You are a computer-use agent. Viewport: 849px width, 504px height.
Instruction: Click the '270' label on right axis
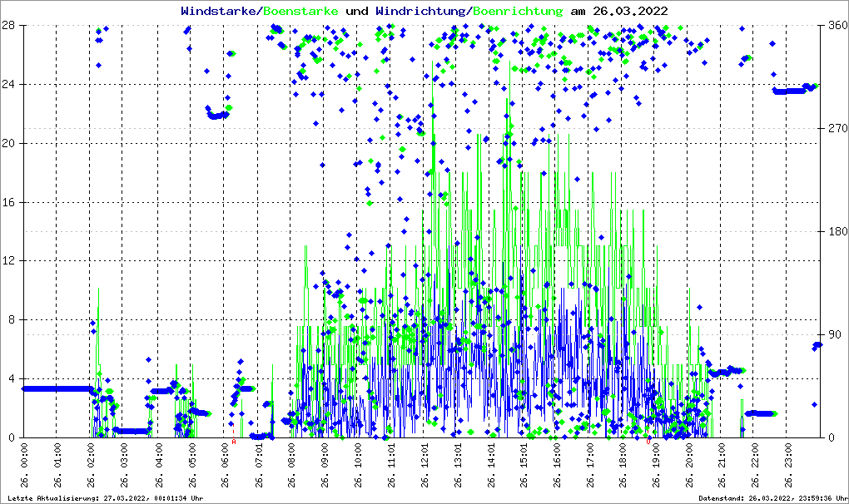835,129
